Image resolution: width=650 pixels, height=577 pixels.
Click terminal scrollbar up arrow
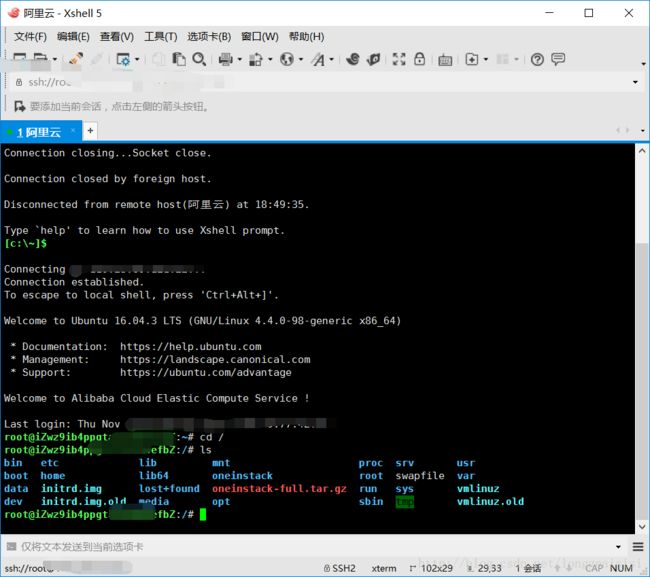click(642, 151)
